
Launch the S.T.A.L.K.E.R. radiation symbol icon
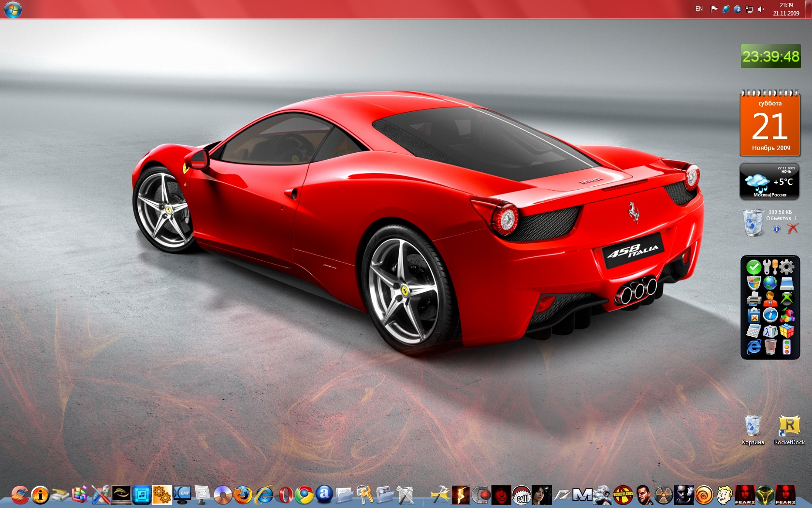pyautogui.click(x=664, y=494)
